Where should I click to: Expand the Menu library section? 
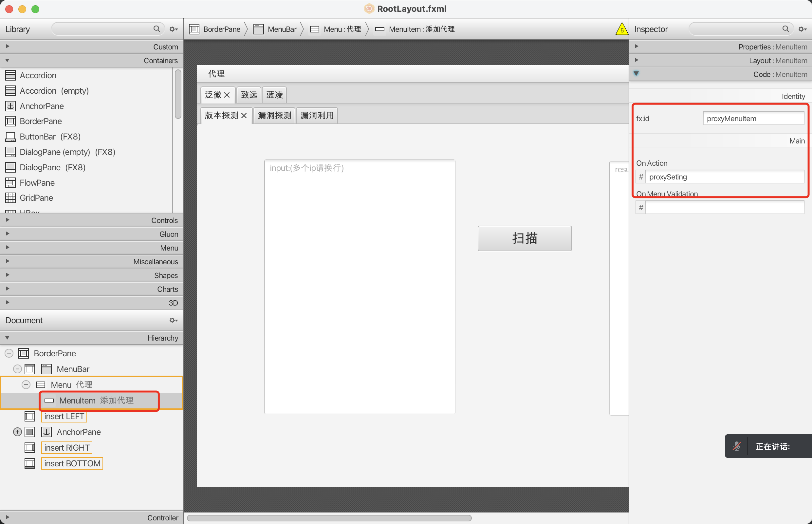coord(8,247)
